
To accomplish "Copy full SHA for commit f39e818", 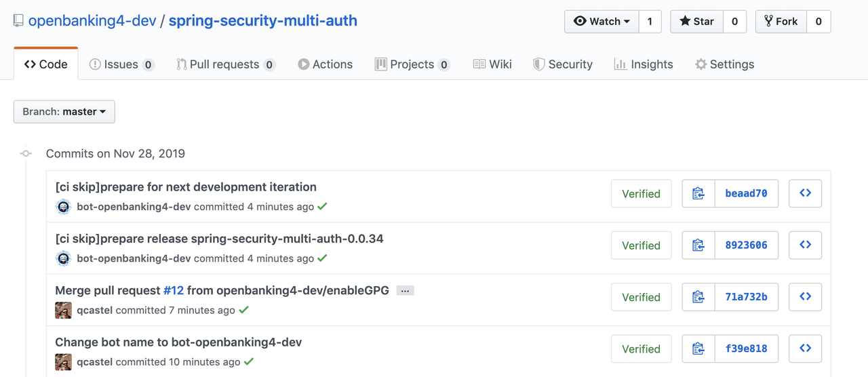I will point(698,349).
